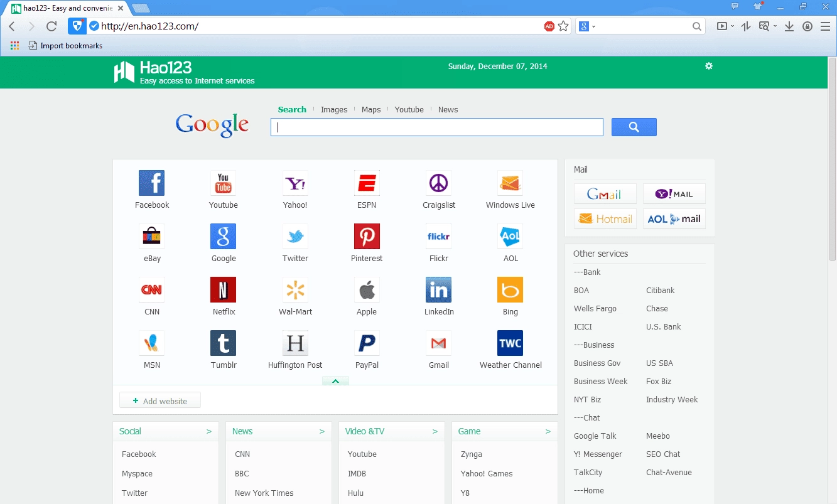Open Hotmail from the Mail panel
The image size is (837, 504).
pos(605,218)
